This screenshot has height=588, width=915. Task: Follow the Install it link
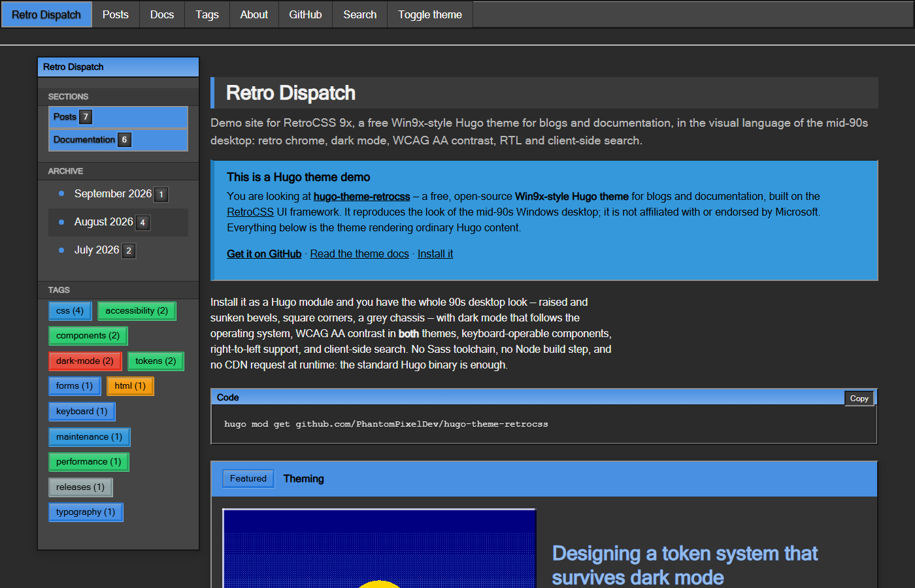point(435,254)
